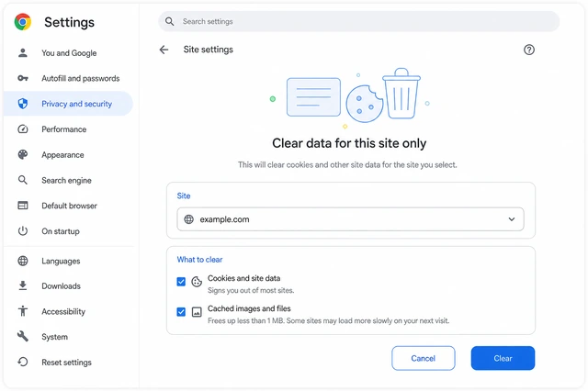Viewport: 588px width, 391px height.
Task: Click the Performance gauge icon
Action: (x=23, y=129)
